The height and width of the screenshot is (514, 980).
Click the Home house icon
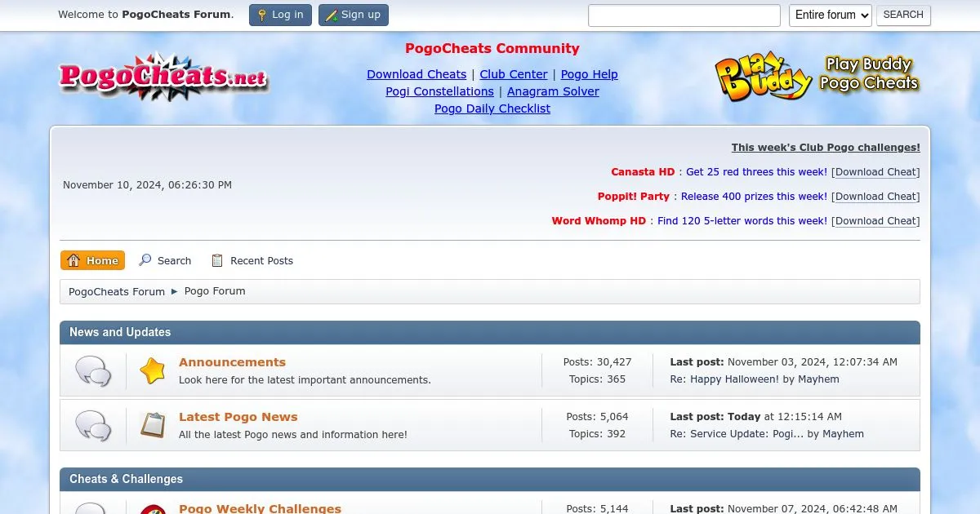point(73,260)
